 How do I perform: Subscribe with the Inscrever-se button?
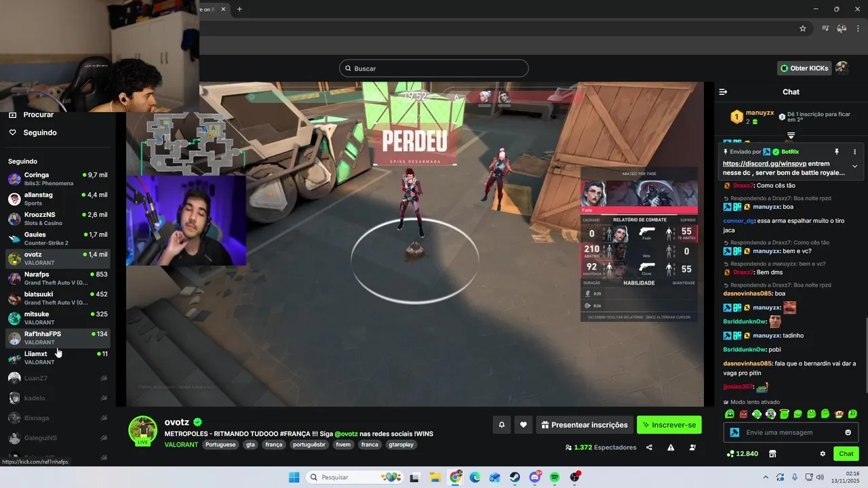(x=669, y=425)
